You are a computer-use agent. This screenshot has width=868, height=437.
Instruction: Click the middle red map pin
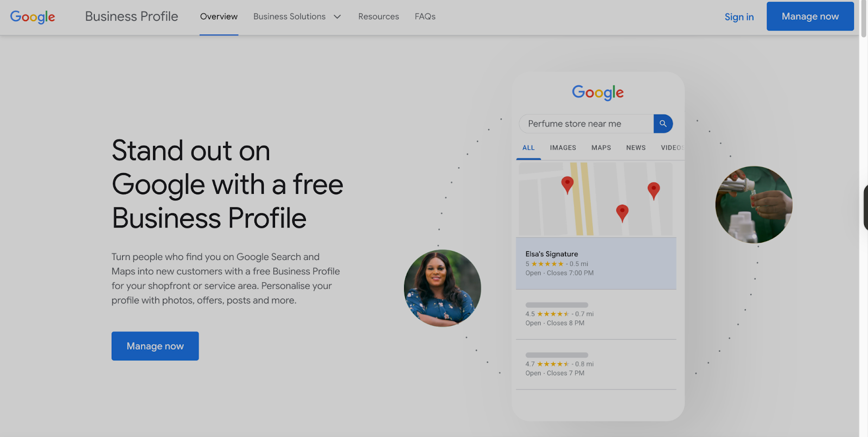pos(622,213)
